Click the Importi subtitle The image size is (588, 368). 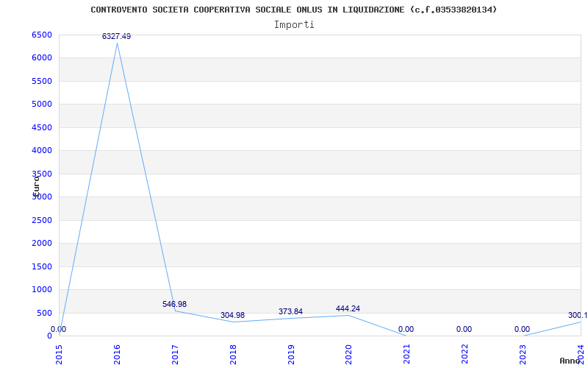point(293,25)
